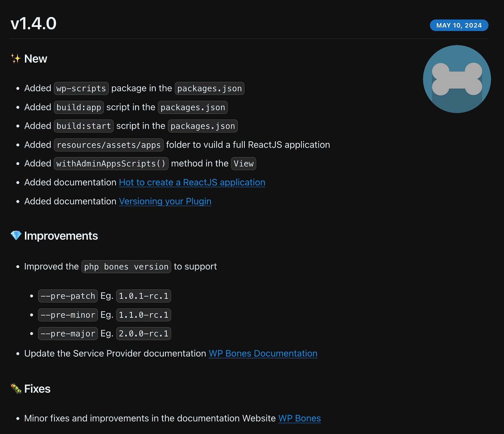
Task: Open the Hot to create a ReactJS application link
Action: point(192,182)
